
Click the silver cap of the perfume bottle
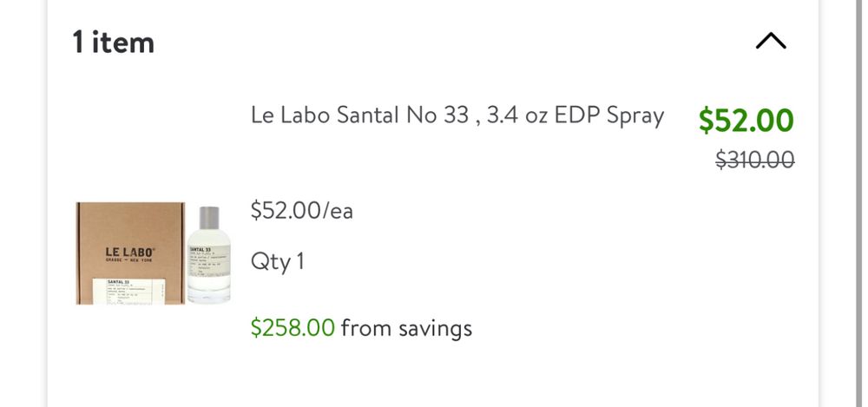tap(208, 219)
